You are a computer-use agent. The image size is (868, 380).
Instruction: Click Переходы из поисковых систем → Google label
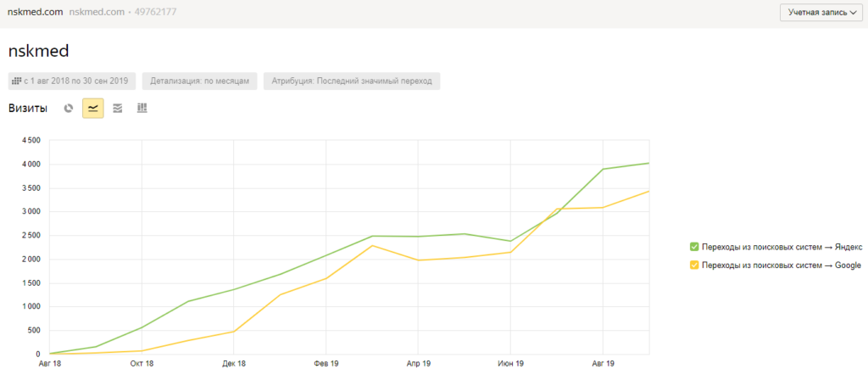(x=781, y=265)
